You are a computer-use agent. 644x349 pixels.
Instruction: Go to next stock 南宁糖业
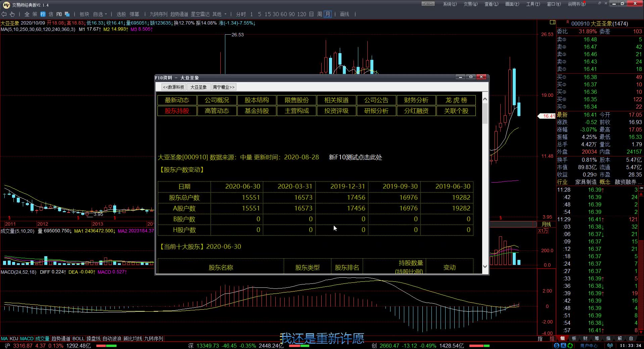tap(224, 87)
